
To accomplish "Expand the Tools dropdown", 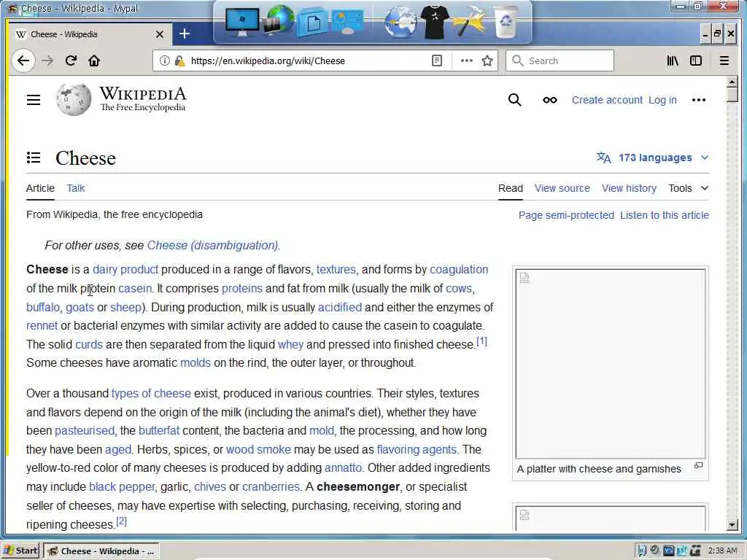I will (x=688, y=188).
